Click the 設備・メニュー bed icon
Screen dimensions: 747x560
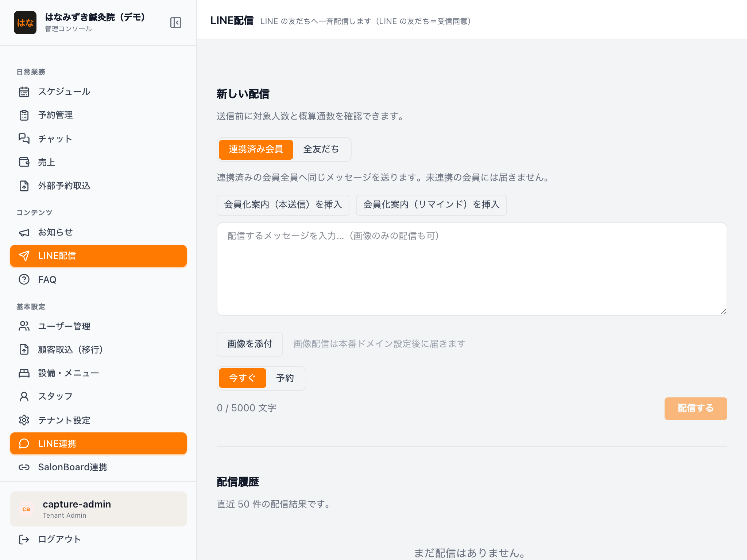(x=24, y=373)
